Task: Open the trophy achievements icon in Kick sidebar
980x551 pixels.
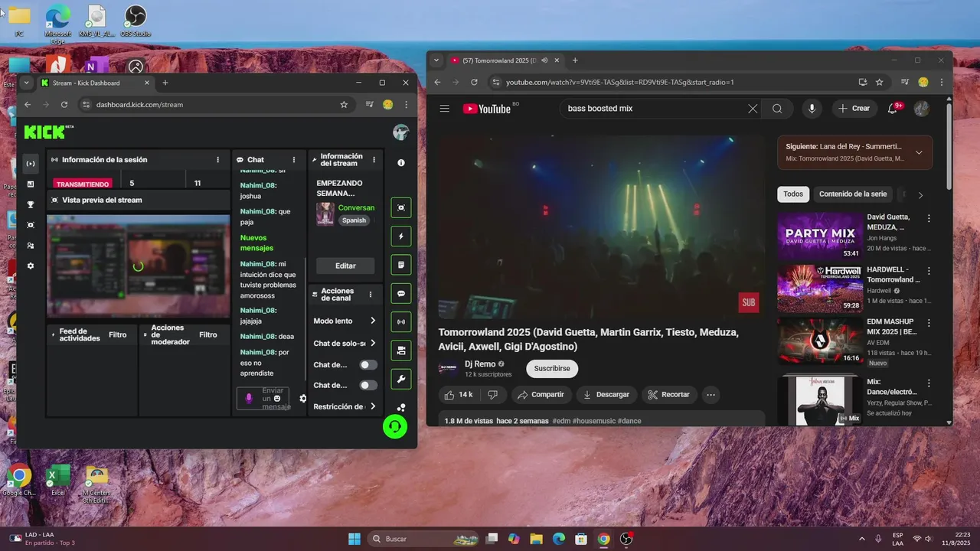Action: point(31,204)
